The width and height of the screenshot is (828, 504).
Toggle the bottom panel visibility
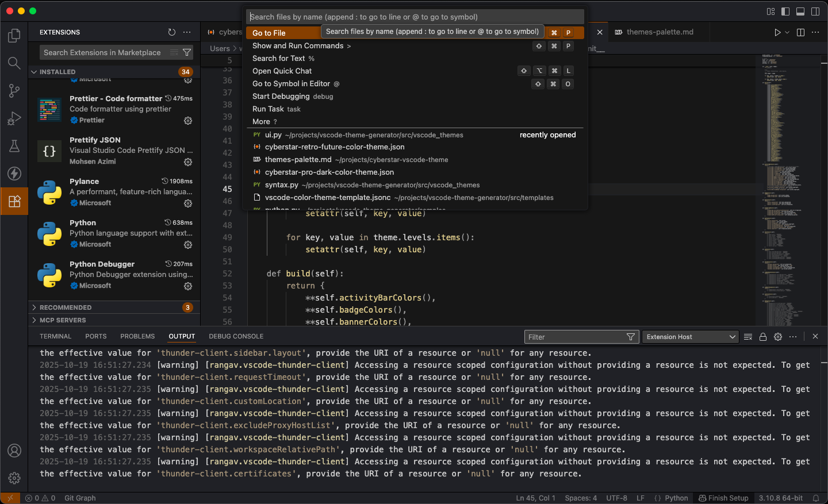tap(800, 11)
